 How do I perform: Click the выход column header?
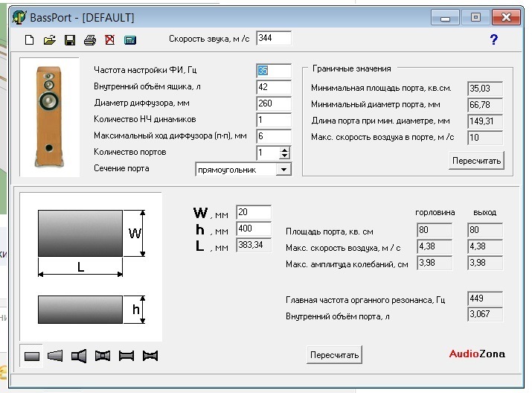coord(485,212)
